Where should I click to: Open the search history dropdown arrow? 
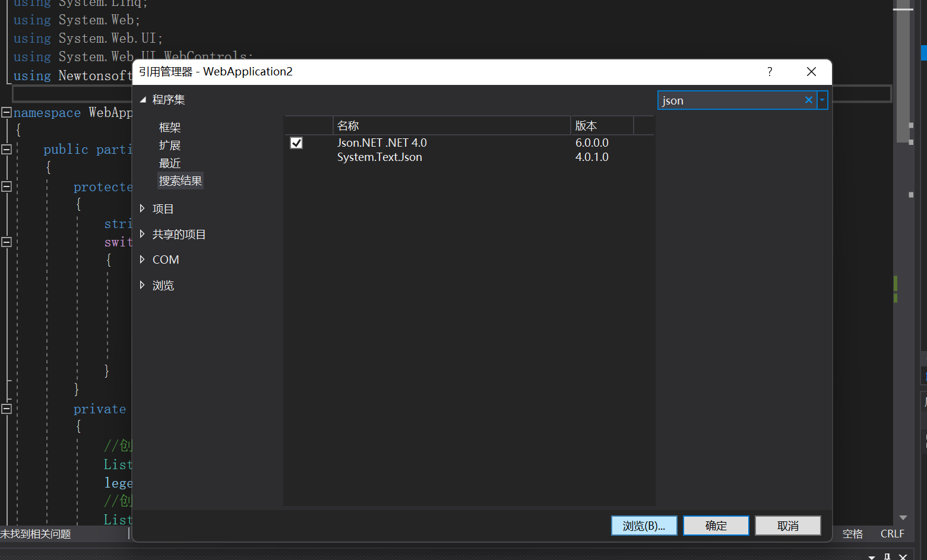821,100
